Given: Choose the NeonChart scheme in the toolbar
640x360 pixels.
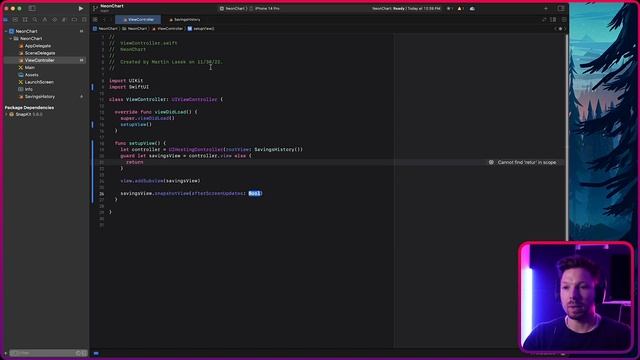Looking at the screenshot, I should 233,9.
